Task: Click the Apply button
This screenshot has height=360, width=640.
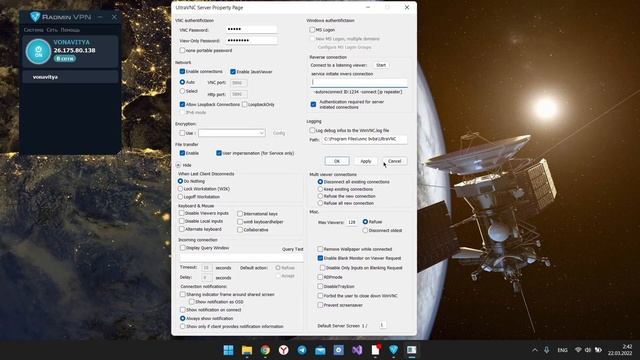Action: click(x=366, y=161)
